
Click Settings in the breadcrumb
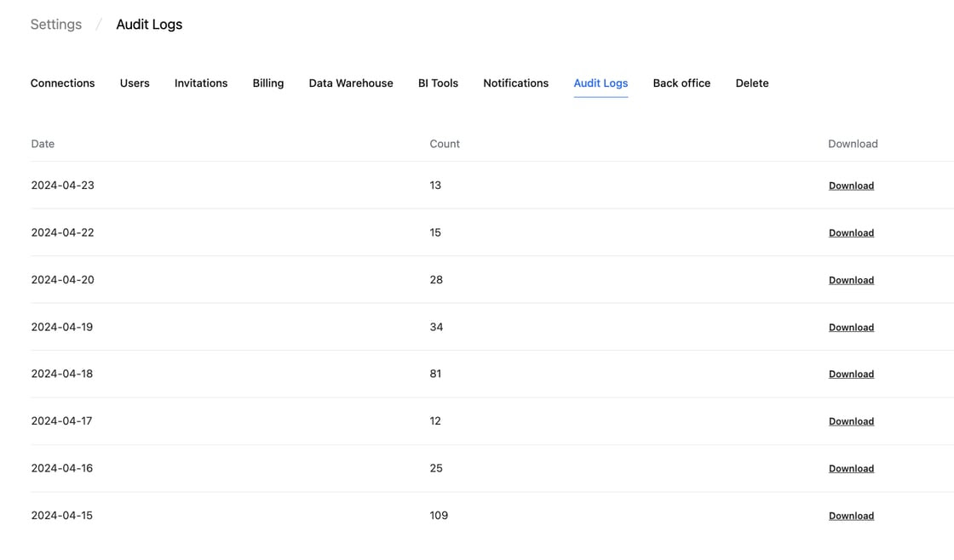[x=56, y=25]
